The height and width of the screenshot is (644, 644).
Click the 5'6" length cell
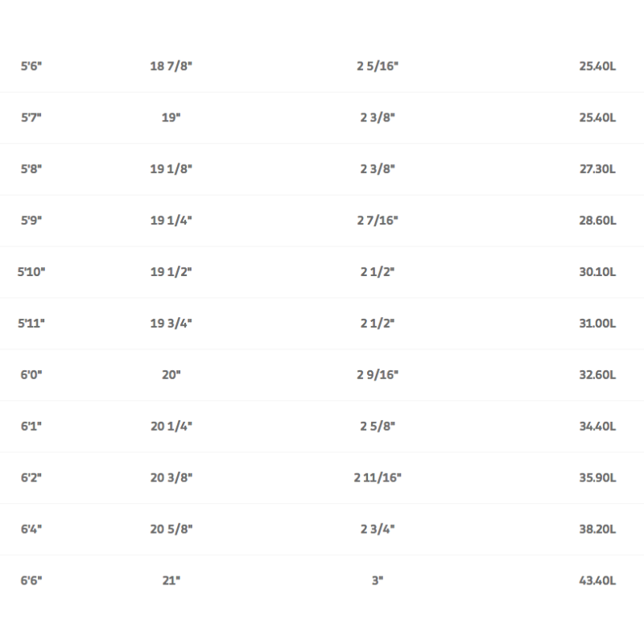tap(31, 66)
